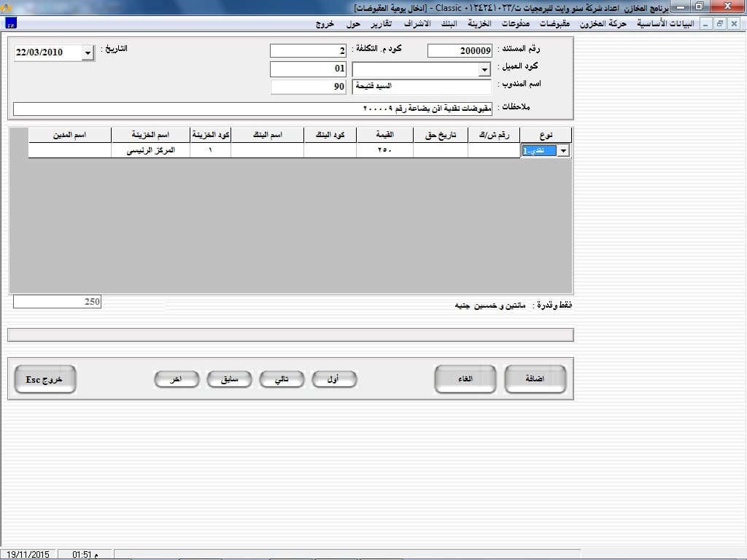
Task: Click the empty تاريخ حق cell in row
Action: pos(440,150)
